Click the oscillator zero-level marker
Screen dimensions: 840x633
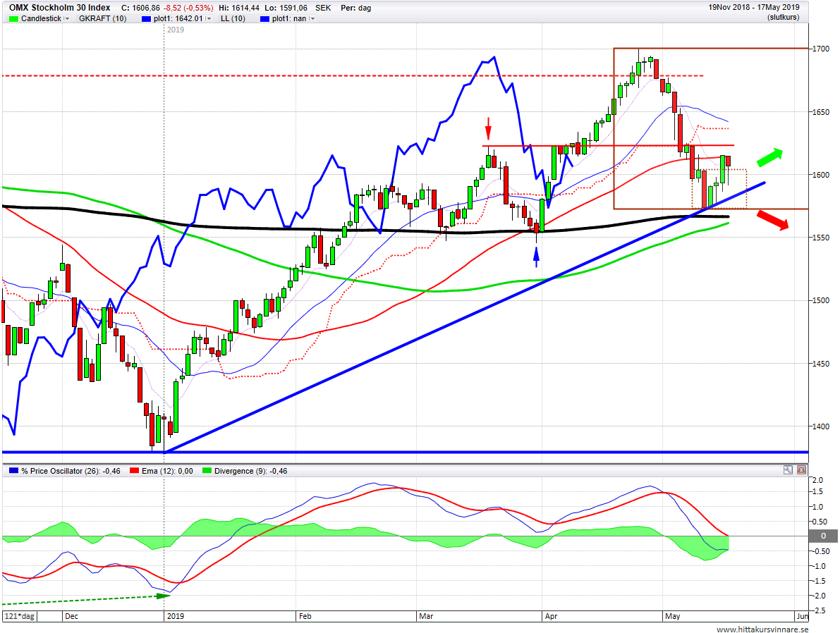(x=823, y=536)
